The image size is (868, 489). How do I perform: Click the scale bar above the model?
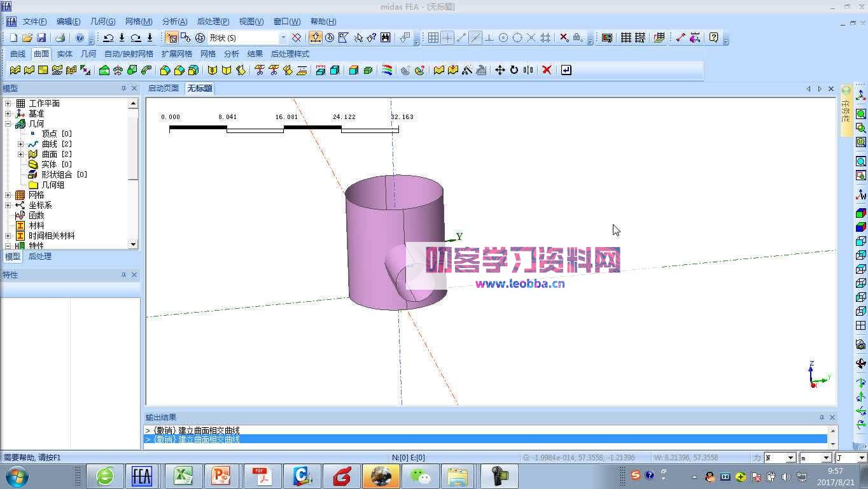tap(283, 129)
